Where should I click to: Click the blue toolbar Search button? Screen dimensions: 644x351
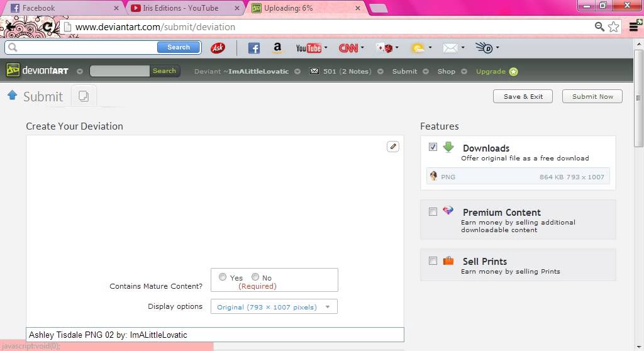tap(179, 47)
